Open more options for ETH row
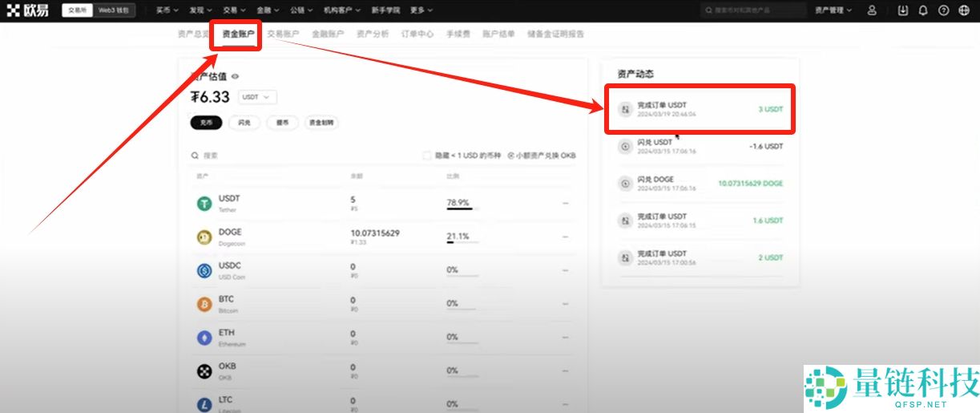The image size is (980, 413). coord(566,338)
